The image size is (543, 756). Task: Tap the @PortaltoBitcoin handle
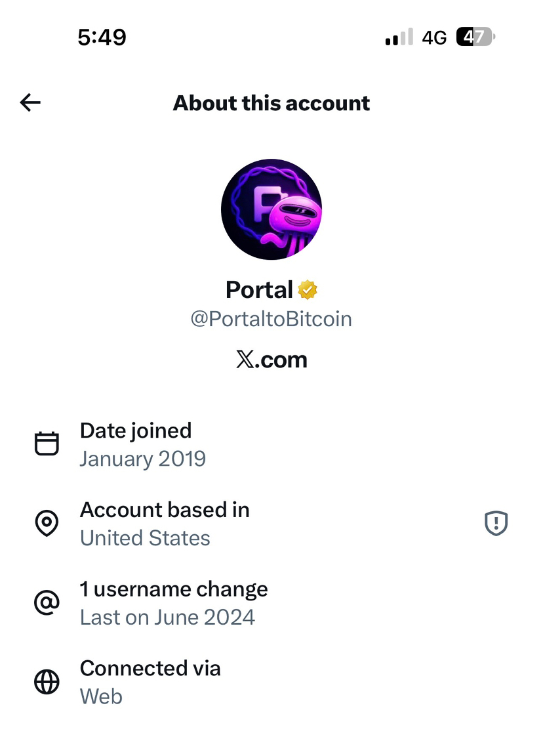point(271,319)
